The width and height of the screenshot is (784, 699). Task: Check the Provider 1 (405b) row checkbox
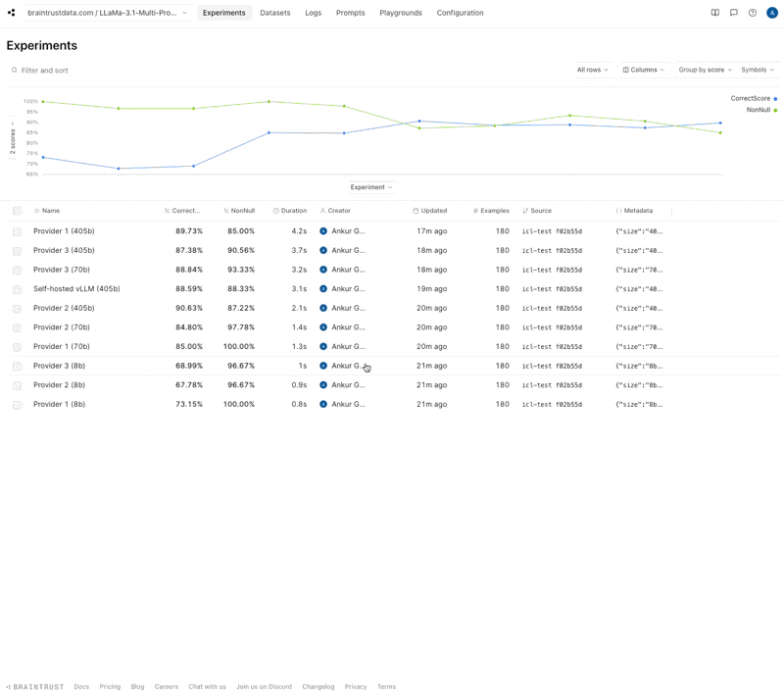click(x=17, y=231)
